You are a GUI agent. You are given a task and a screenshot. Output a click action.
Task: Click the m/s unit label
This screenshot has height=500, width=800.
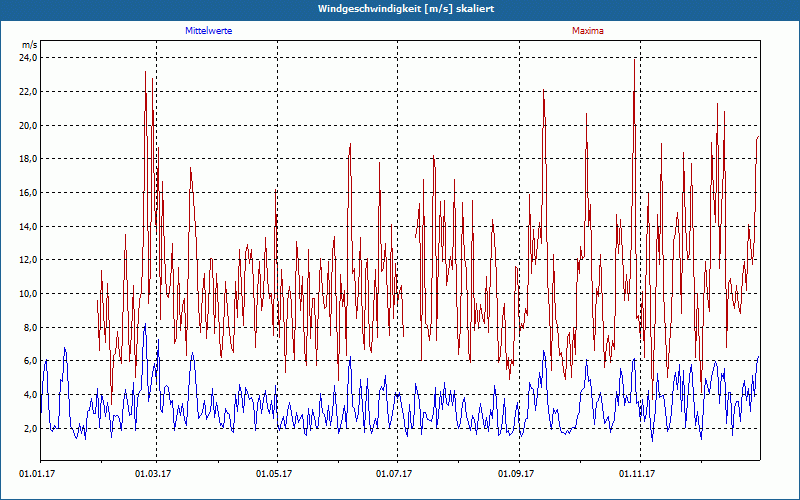[30, 45]
